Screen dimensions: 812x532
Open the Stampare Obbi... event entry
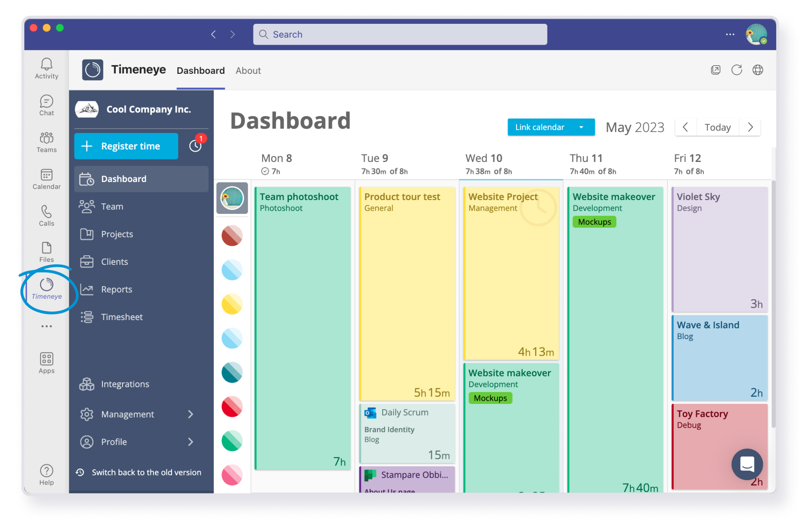[x=407, y=480]
